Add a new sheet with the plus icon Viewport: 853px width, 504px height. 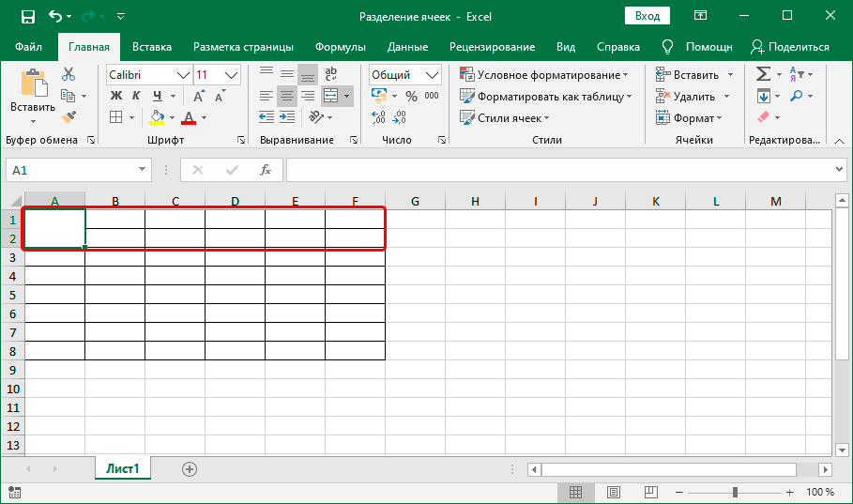pos(190,468)
